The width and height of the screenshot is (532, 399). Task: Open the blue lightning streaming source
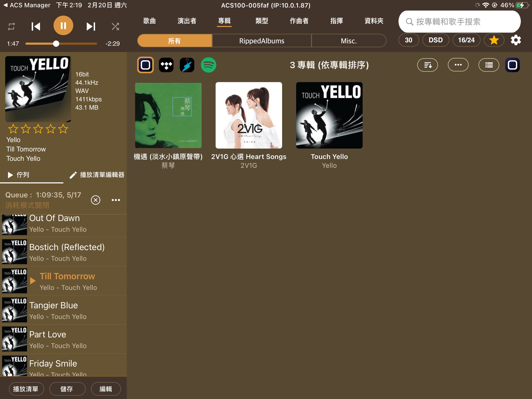point(187,65)
